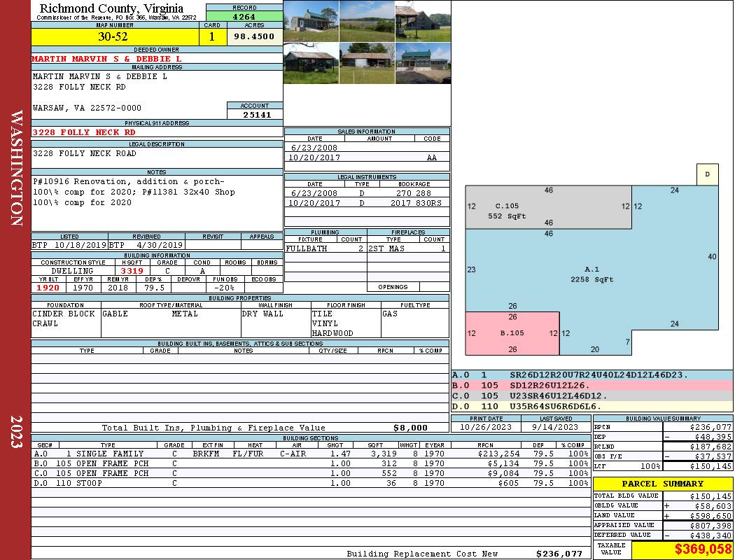Click sale code AA
This screenshot has width=735, height=560.
pos(432,157)
